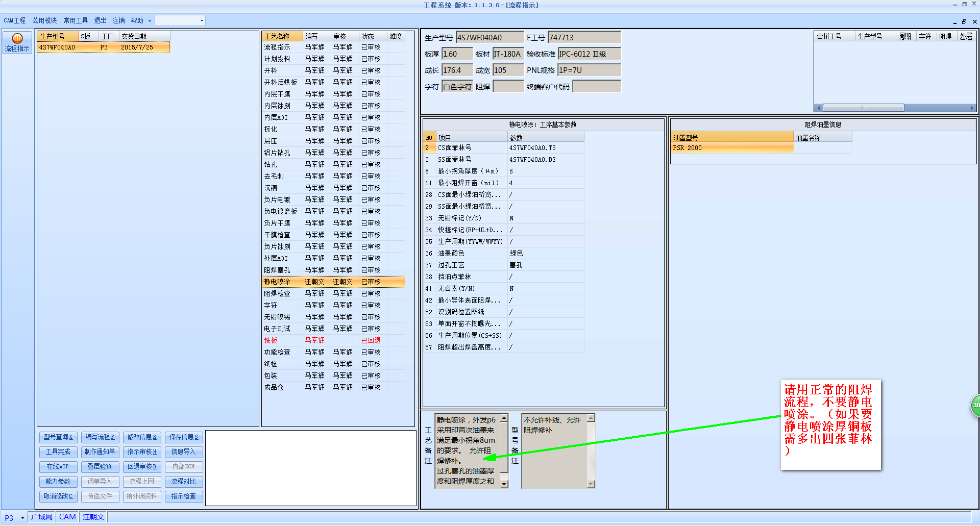The width and height of the screenshot is (980, 526).
Task: Select the 成品仓 process row
Action: pos(333,387)
